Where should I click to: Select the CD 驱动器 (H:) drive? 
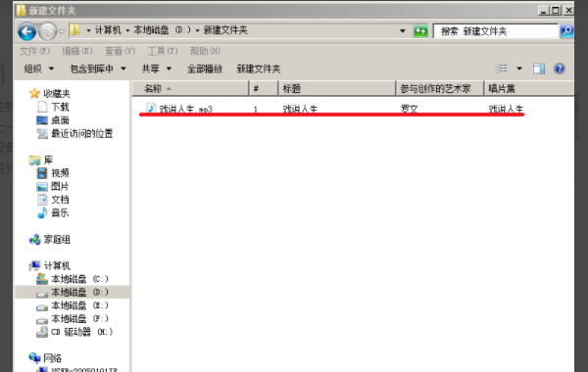coord(74,332)
